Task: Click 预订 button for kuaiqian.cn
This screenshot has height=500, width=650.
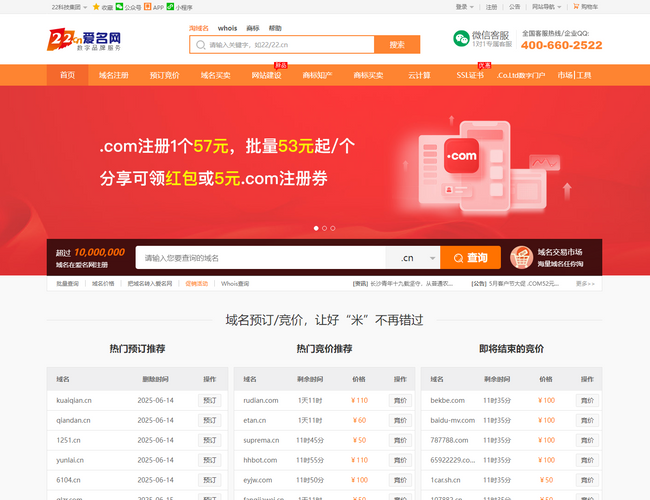Action: pyautogui.click(x=210, y=400)
